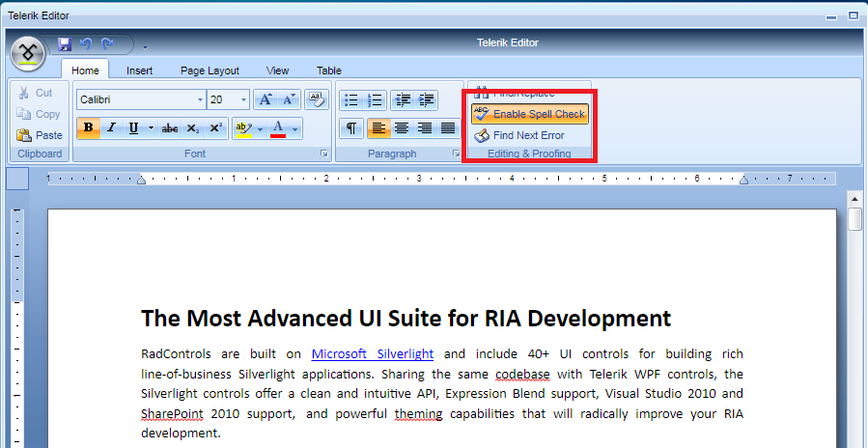The width and height of the screenshot is (868, 448).
Task: Copy the selection to clipboard
Action: coord(39,114)
